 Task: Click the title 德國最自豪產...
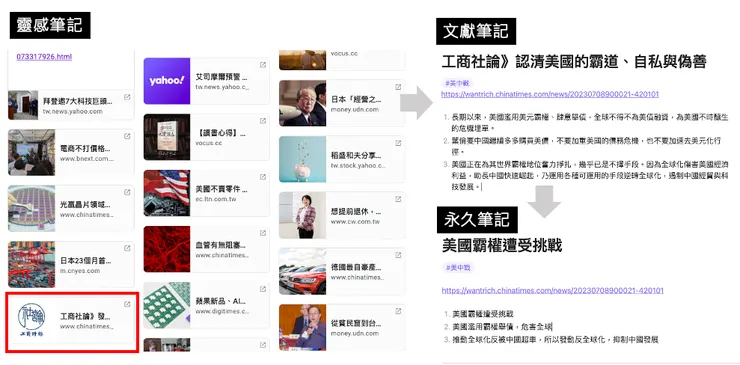pos(356,267)
